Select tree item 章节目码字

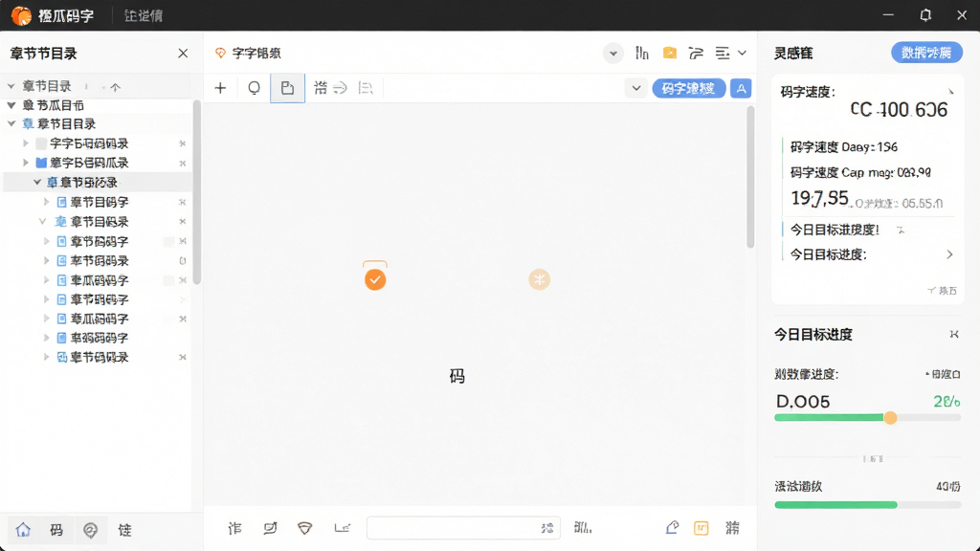click(100, 202)
